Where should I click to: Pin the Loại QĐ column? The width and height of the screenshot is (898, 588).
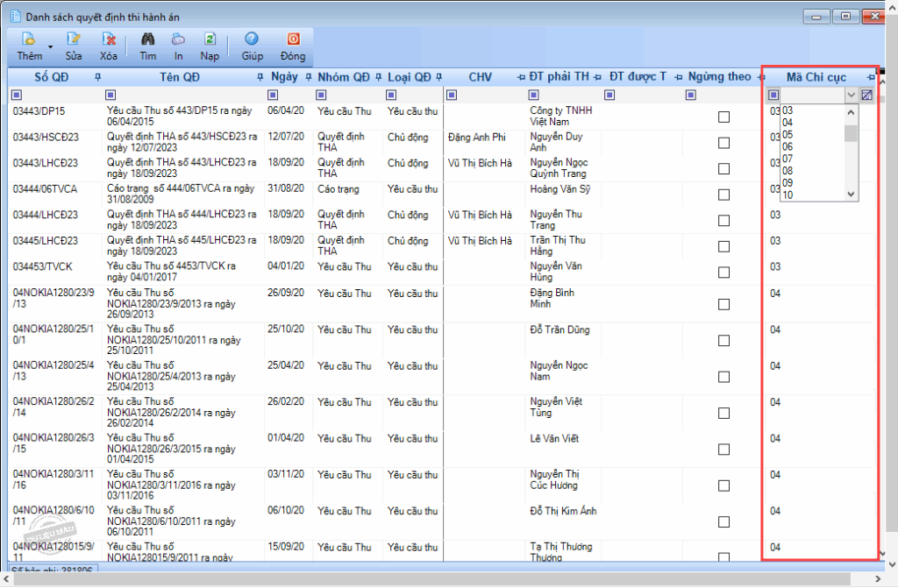tap(438, 77)
